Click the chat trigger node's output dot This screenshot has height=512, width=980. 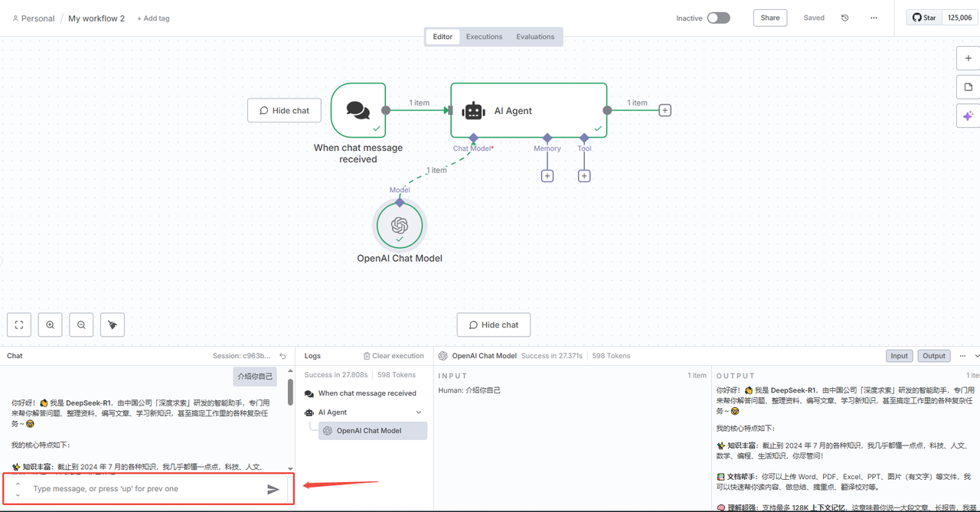pyautogui.click(x=386, y=110)
